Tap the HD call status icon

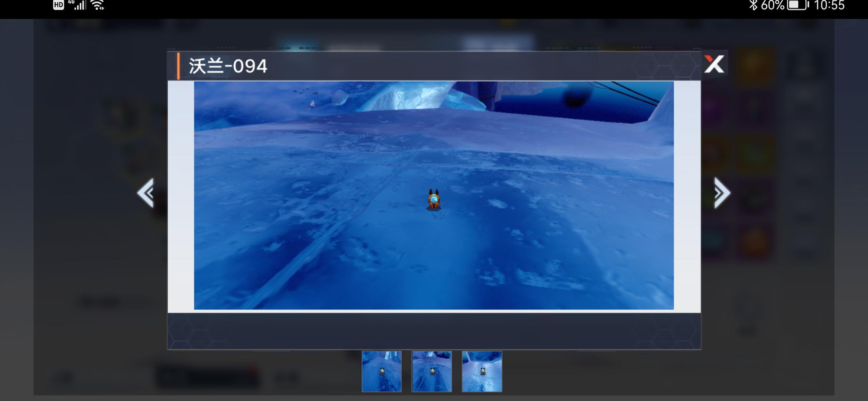coord(58,5)
